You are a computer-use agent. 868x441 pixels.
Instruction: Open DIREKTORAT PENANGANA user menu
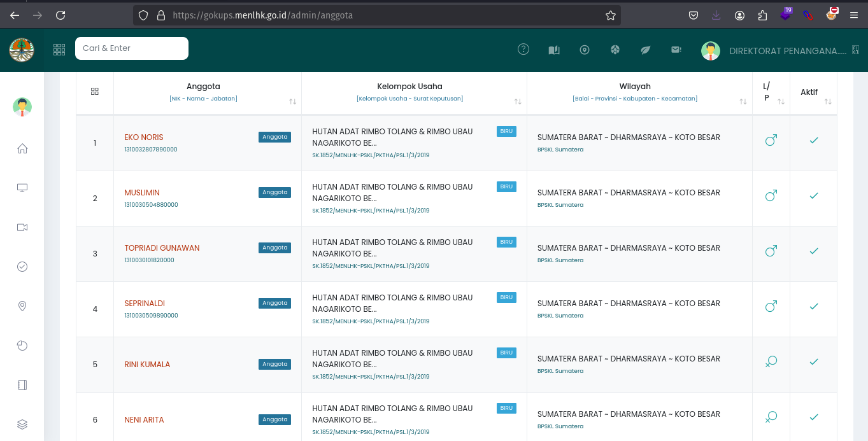tap(787, 51)
